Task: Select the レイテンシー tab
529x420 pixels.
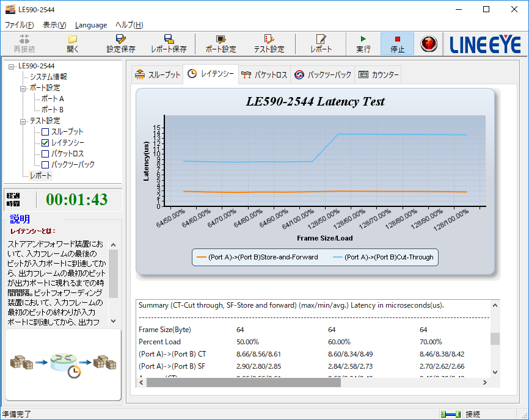Action: coord(211,74)
